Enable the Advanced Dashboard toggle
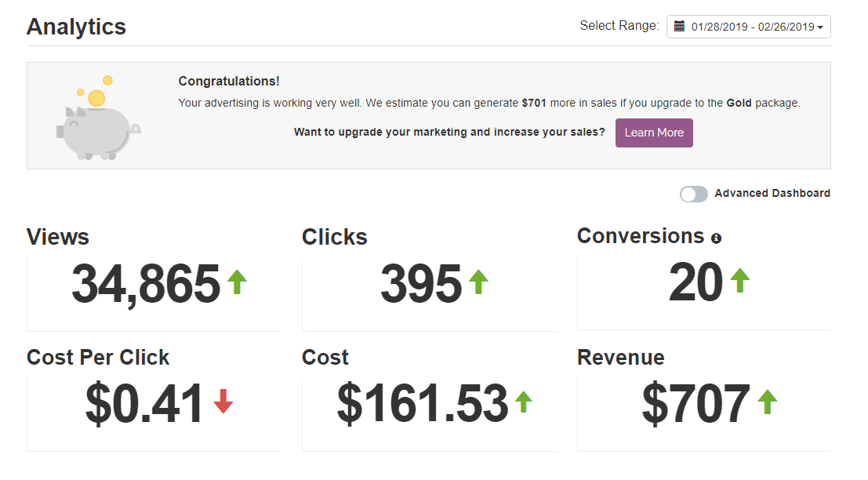This screenshot has height=480, width=868. point(694,194)
